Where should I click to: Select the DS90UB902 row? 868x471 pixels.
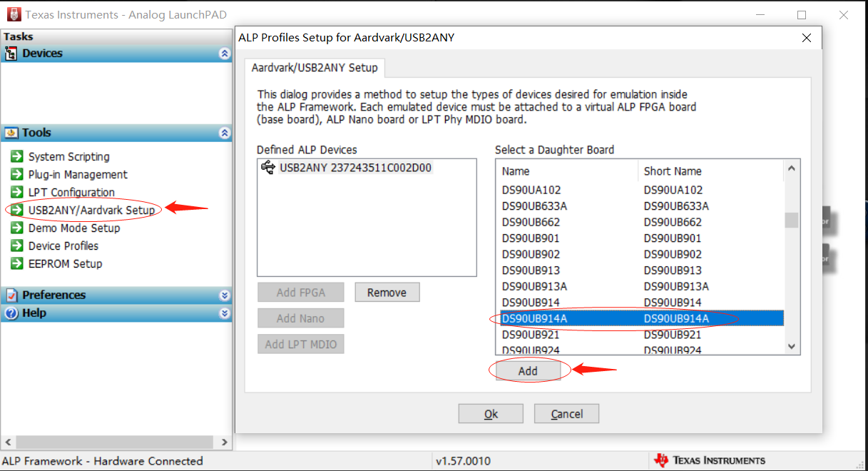[640, 255]
